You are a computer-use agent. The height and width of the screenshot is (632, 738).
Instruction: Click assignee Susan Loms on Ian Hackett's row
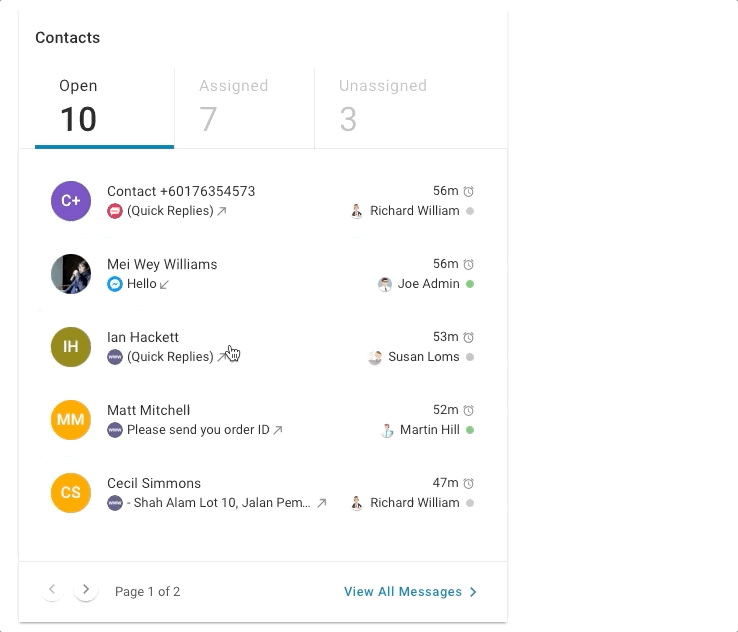[423, 357]
